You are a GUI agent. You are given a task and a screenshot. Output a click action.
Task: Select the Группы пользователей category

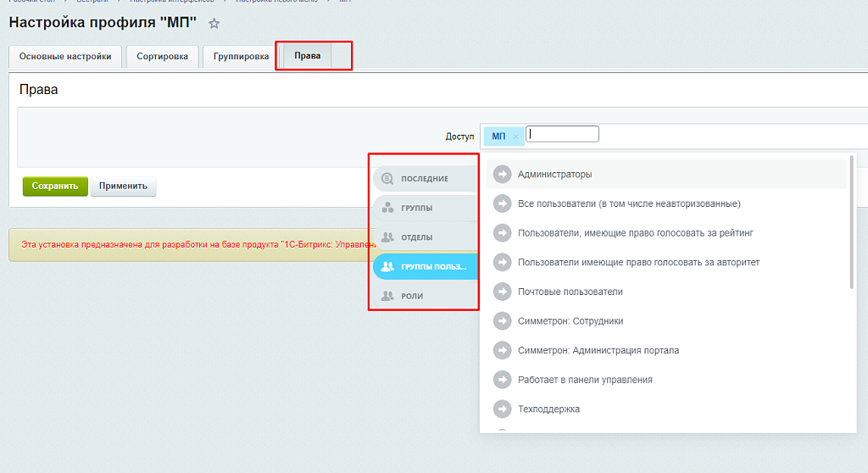click(425, 266)
